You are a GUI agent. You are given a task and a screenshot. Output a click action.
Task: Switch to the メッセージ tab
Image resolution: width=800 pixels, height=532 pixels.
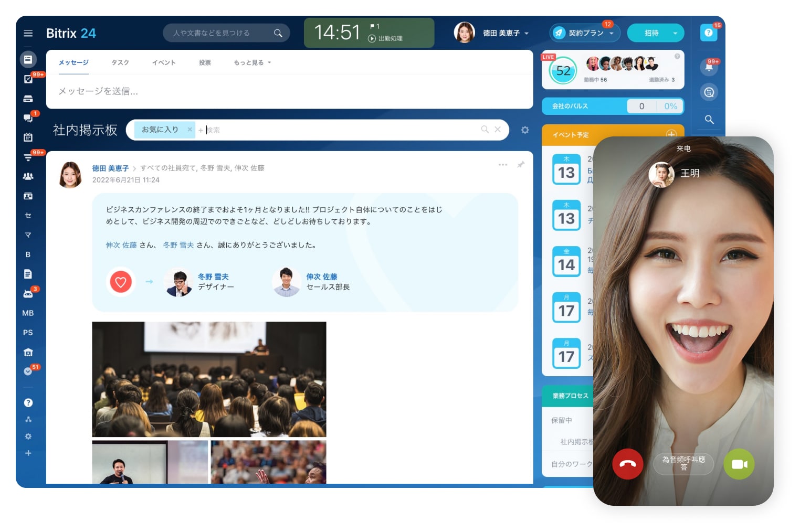[x=73, y=62]
